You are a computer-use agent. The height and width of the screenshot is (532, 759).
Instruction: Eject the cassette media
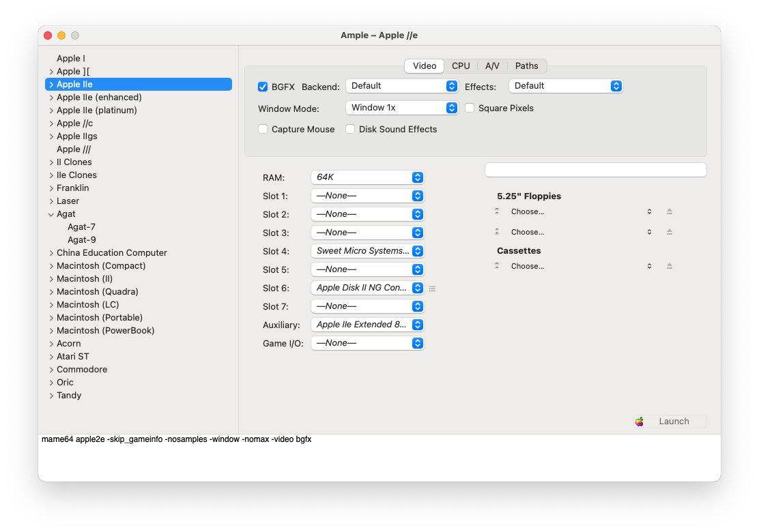point(670,266)
